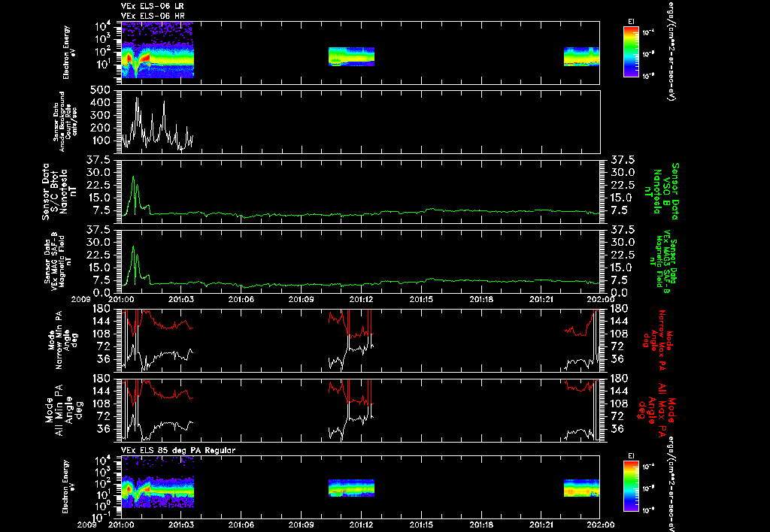This screenshot has height=532, width=770.
Task: Click the "500" tick label of the count rate panel
Action: (100, 90)
